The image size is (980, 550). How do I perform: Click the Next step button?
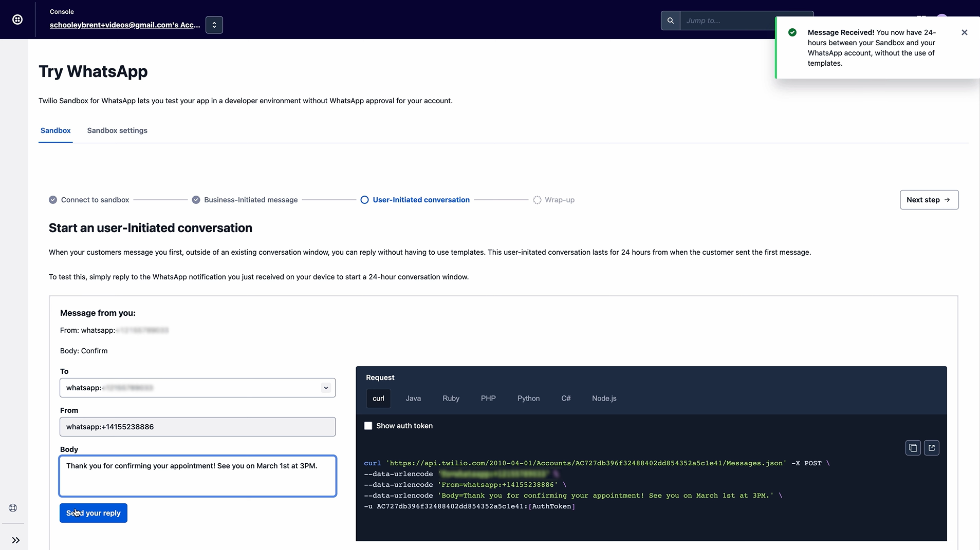coord(929,200)
